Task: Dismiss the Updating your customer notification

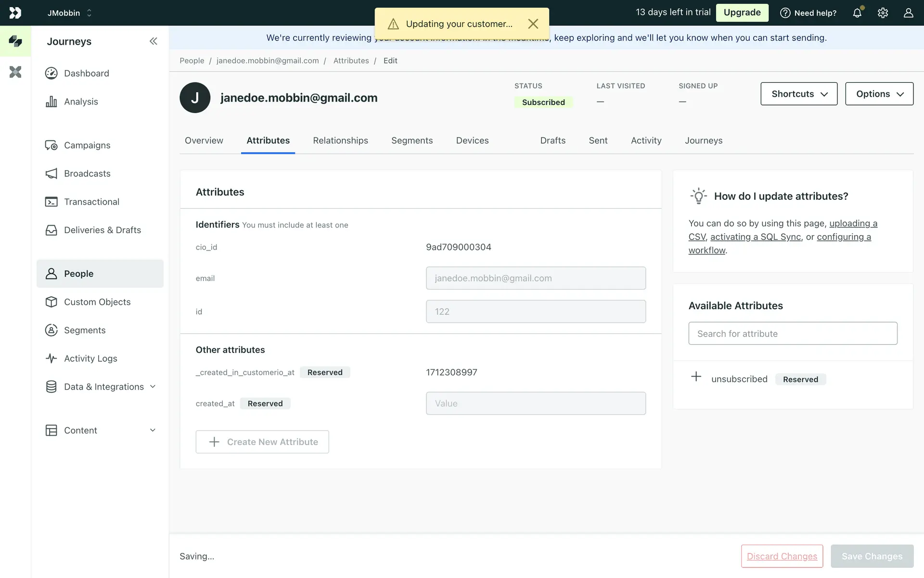Action: [x=533, y=24]
